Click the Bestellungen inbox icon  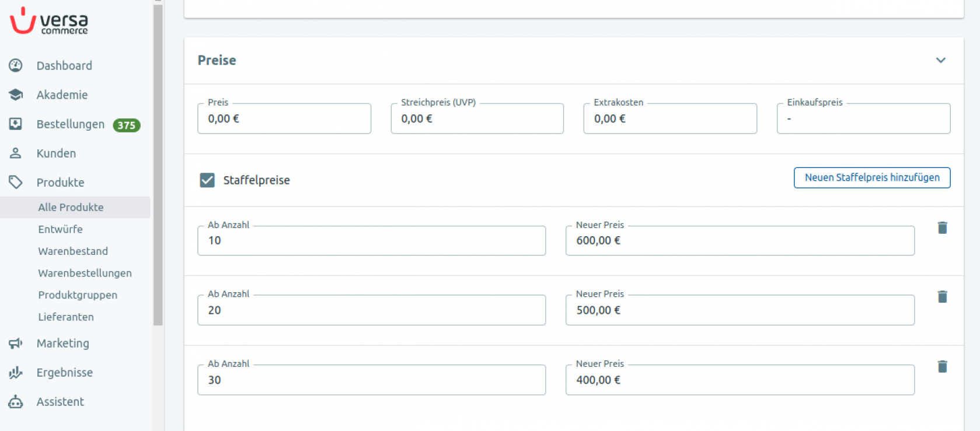pos(16,124)
